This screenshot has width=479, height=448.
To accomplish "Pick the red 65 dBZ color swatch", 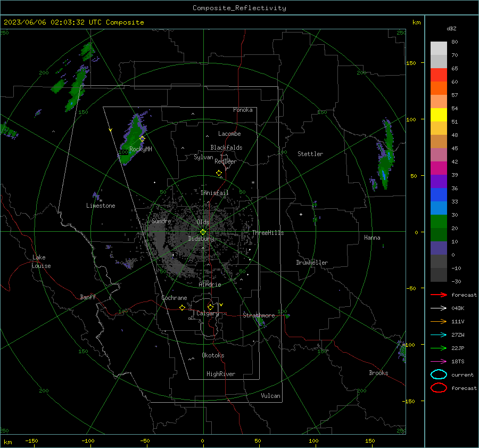I will coord(439,75).
